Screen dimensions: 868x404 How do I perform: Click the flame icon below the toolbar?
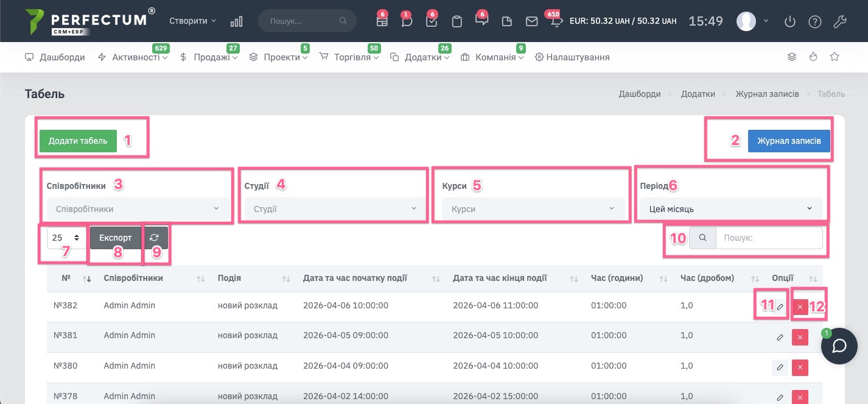813,56
